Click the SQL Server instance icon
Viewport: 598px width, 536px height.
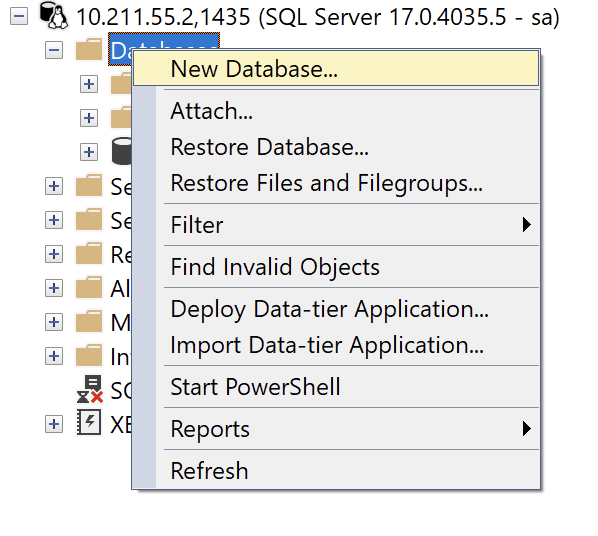point(54,15)
